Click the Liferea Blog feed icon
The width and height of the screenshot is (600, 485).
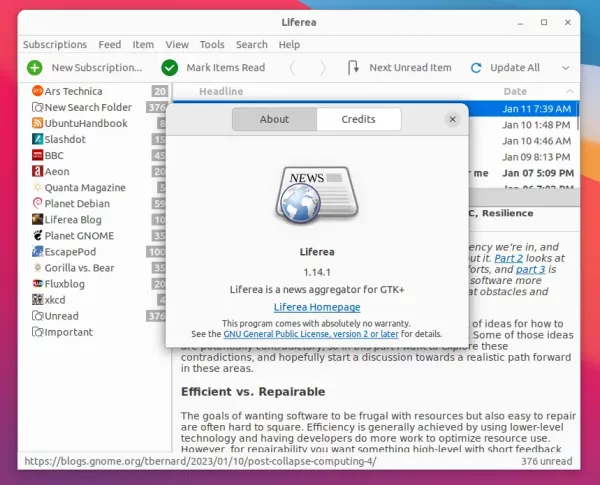click(x=37, y=219)
